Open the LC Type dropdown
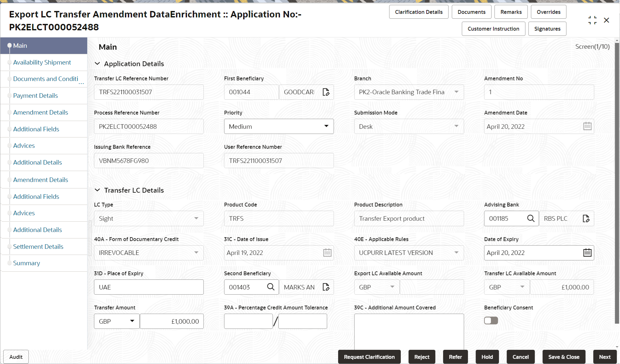This screenshot has width=620, height=364. [x=196, y=218]
